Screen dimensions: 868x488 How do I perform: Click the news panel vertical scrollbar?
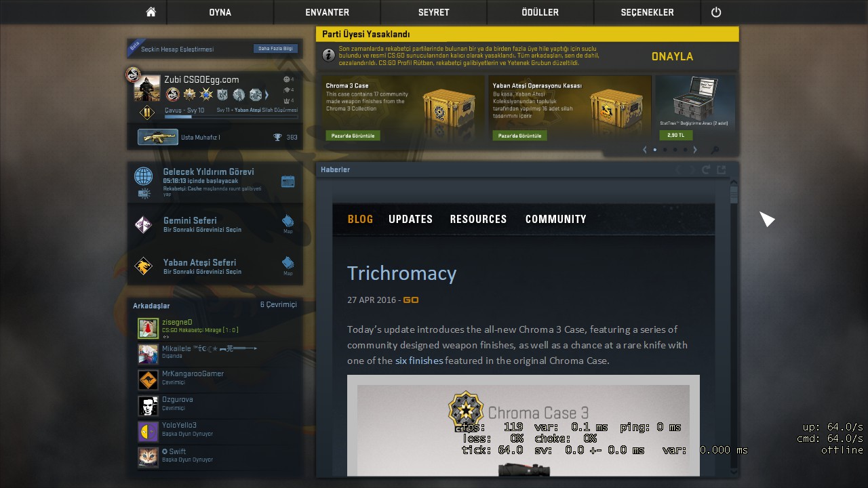[734, 325]
